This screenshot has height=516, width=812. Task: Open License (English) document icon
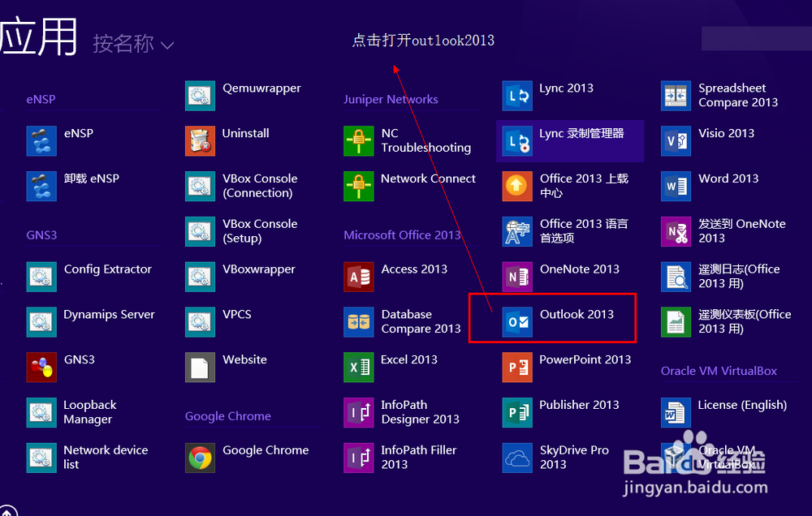click(x=676, y=412)
